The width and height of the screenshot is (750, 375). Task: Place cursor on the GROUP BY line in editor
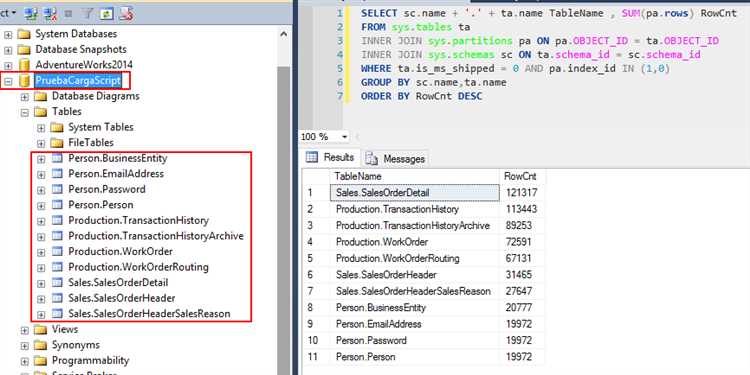click(433, 82)
